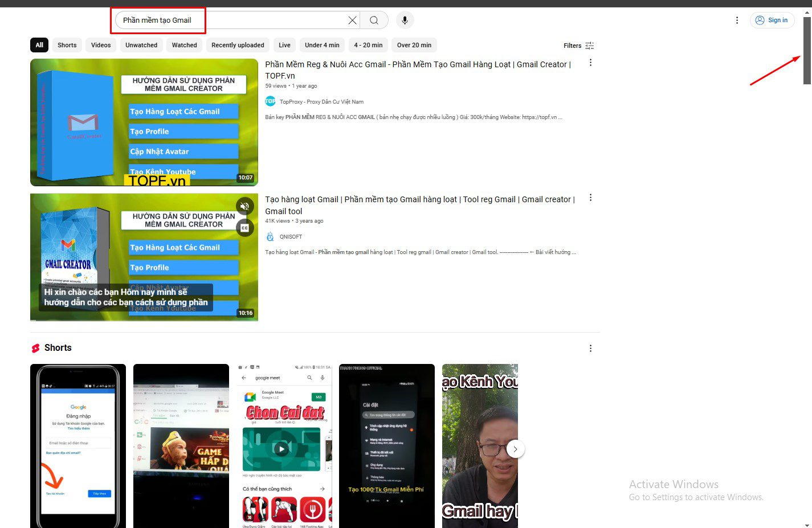
Task: Open the Google sign-in phone Short
Action: [78, 446]
